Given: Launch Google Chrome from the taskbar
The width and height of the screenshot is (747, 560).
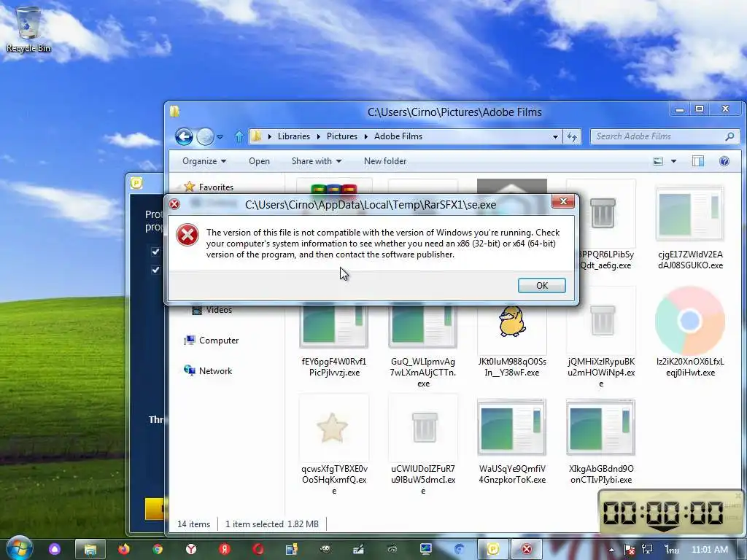Looking at the screenshot, I should click(158, 549).
